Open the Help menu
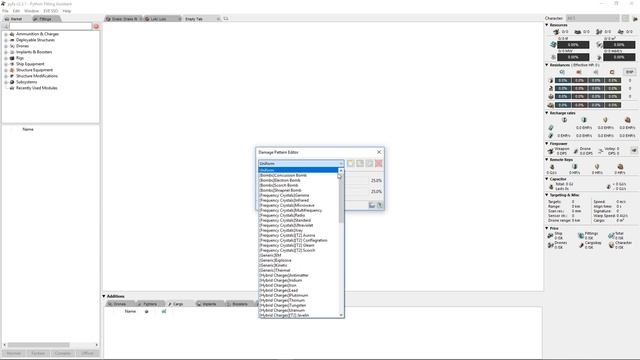The width and height of the screenshot is (640, 360). [67, 11]
